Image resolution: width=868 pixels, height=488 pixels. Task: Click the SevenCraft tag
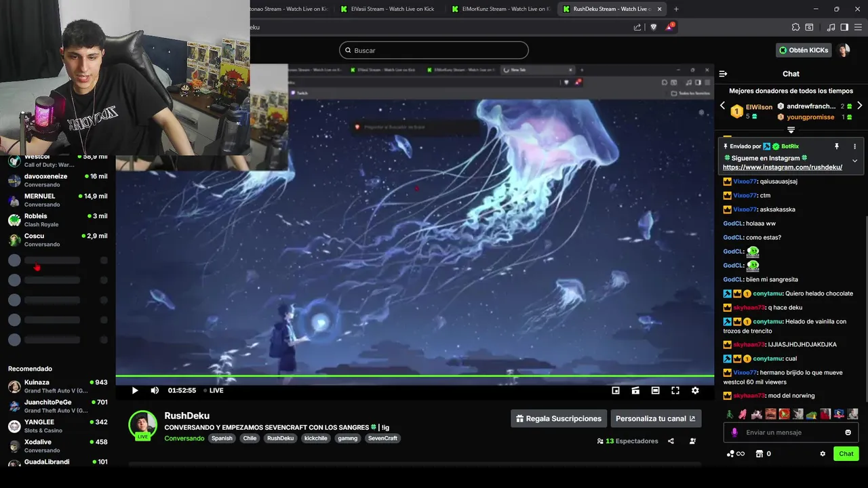click(x=382, y=439)
